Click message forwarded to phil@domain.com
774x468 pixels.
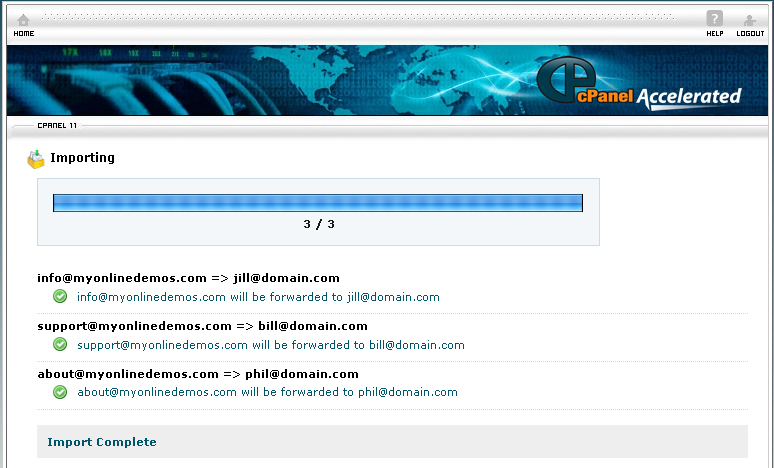pyautogui.click(x=268, y=392)
